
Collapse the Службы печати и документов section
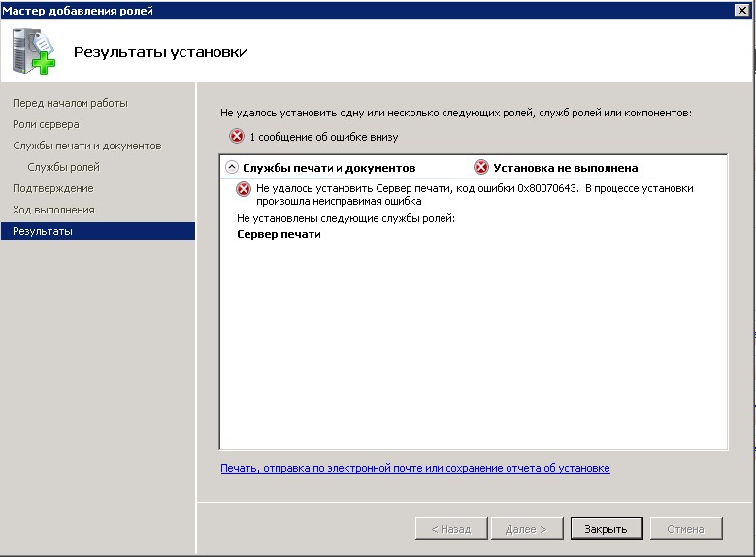232,167
